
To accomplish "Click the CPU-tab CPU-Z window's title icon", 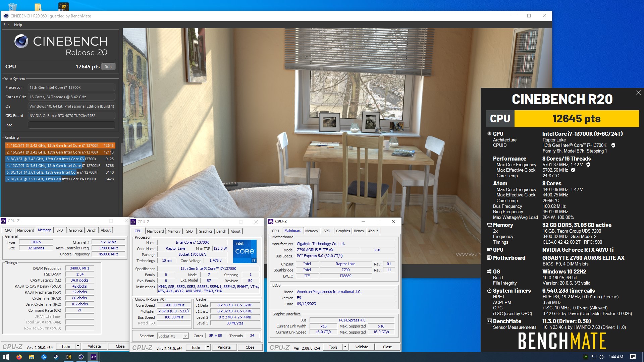I will tap(133, 222).
